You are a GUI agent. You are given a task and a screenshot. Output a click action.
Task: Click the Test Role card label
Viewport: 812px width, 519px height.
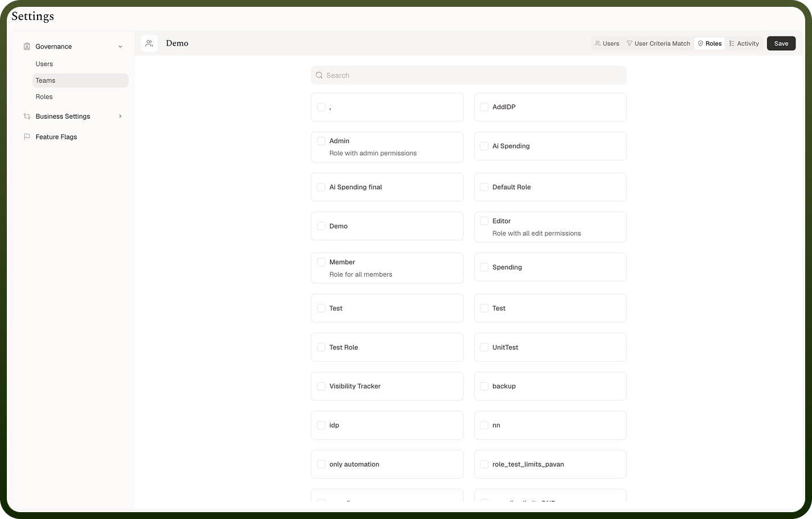coord(344,347)
